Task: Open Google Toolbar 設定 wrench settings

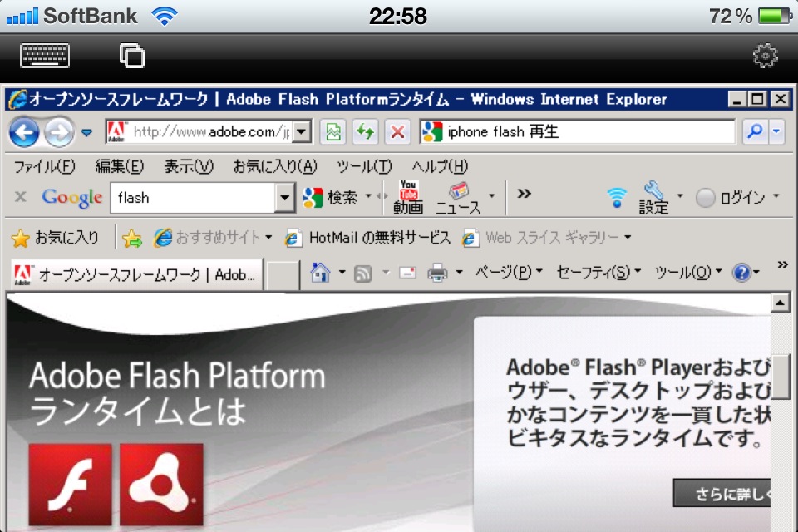Action: [654, 198]
